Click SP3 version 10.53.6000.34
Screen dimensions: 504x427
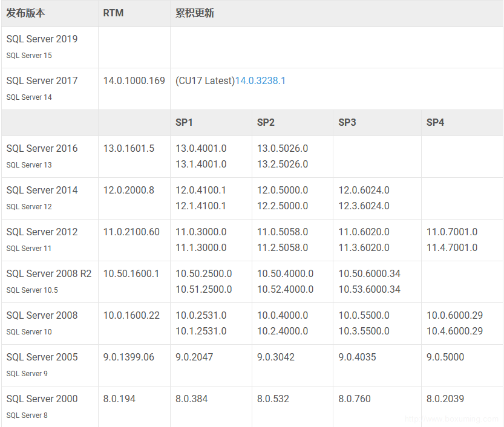369,290
